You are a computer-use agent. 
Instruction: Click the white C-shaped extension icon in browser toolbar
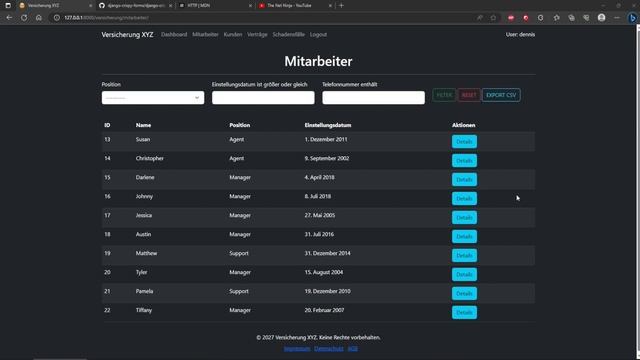click(540, 18)
